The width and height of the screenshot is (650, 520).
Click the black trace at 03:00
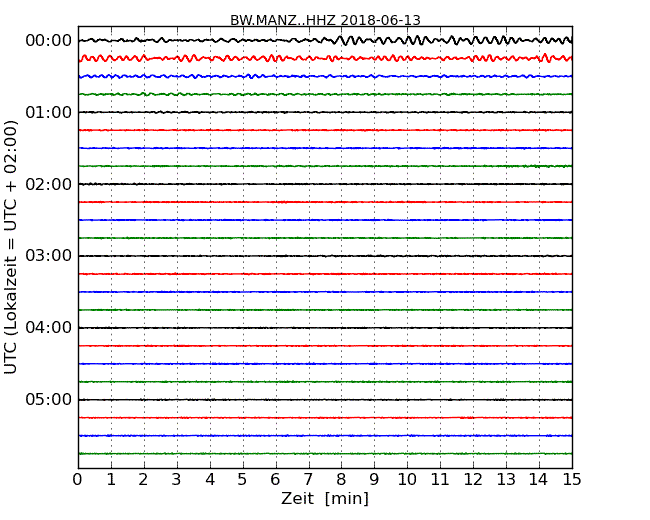[x=325, y=256]
